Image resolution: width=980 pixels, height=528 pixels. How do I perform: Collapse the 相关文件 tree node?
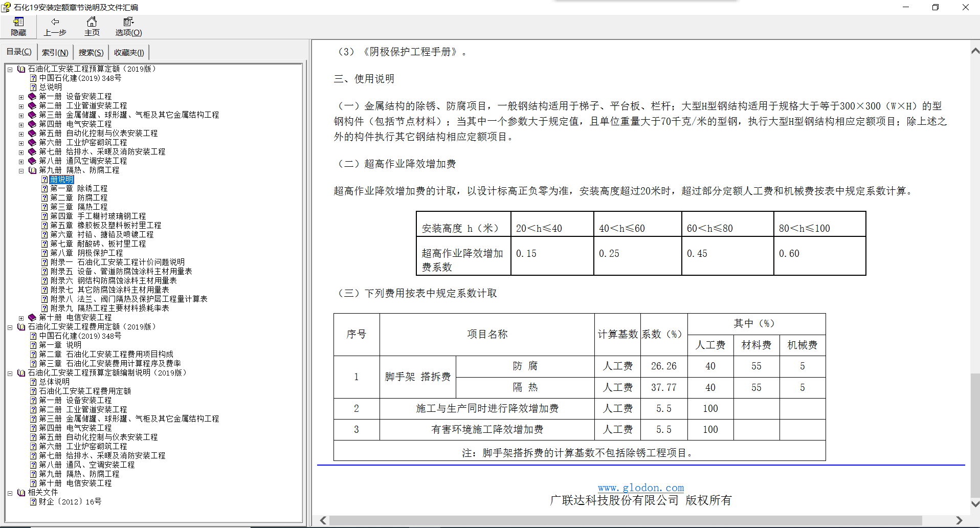click(x=10, y=493)
